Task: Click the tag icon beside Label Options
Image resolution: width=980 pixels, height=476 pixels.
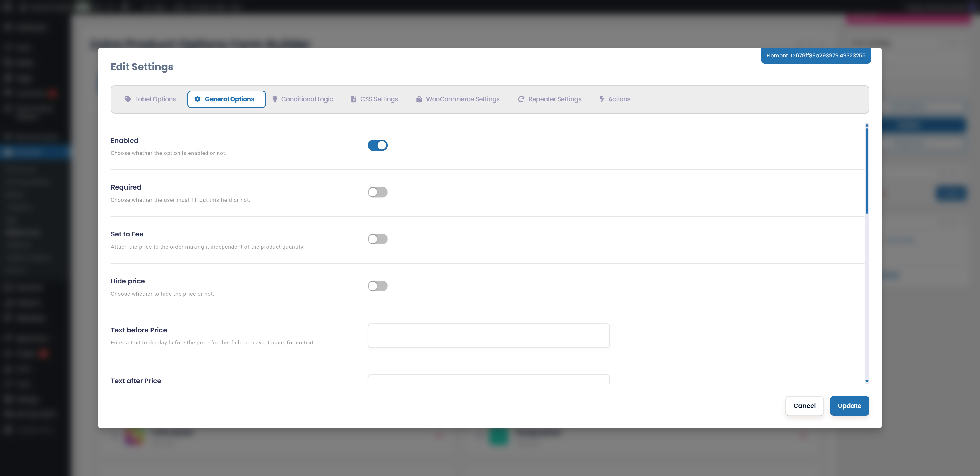Action: tap(128, 99)
